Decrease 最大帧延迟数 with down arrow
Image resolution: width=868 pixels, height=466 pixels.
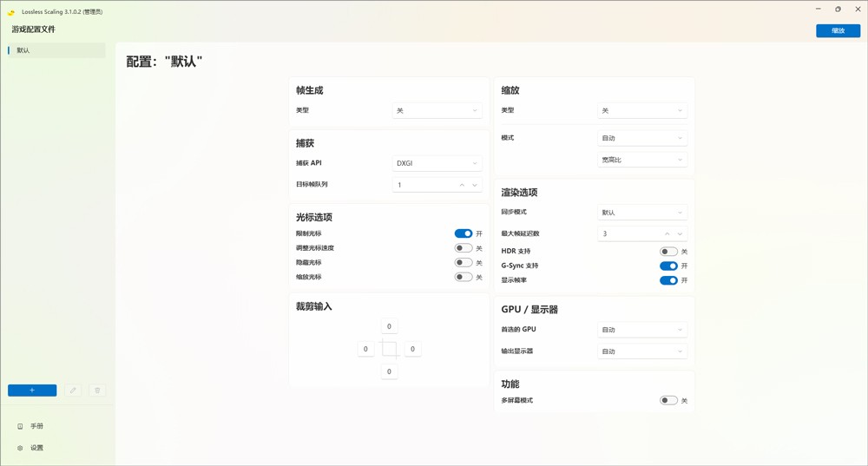[680, 233]
